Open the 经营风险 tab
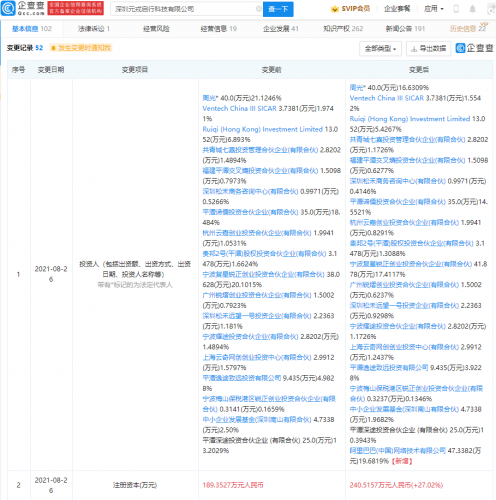 tap(156, 29)
